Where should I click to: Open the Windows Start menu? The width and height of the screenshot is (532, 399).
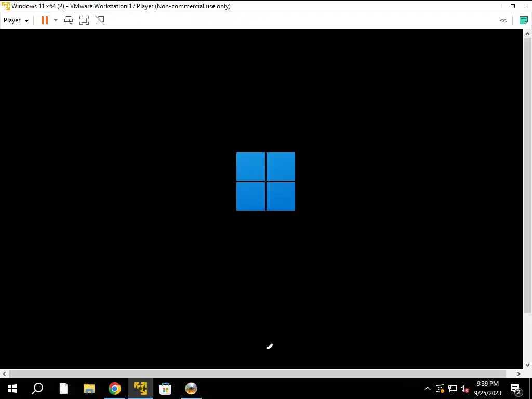[12, 389]
